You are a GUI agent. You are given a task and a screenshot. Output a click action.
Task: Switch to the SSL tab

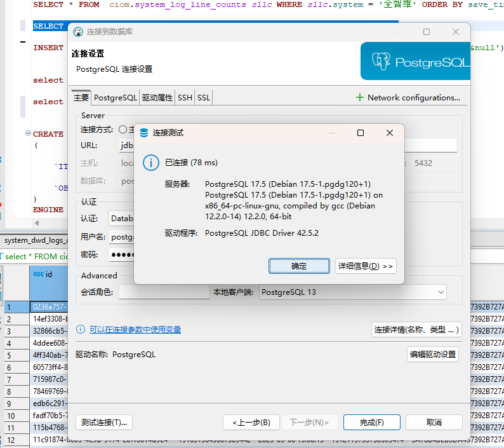(x=204, y=97)
